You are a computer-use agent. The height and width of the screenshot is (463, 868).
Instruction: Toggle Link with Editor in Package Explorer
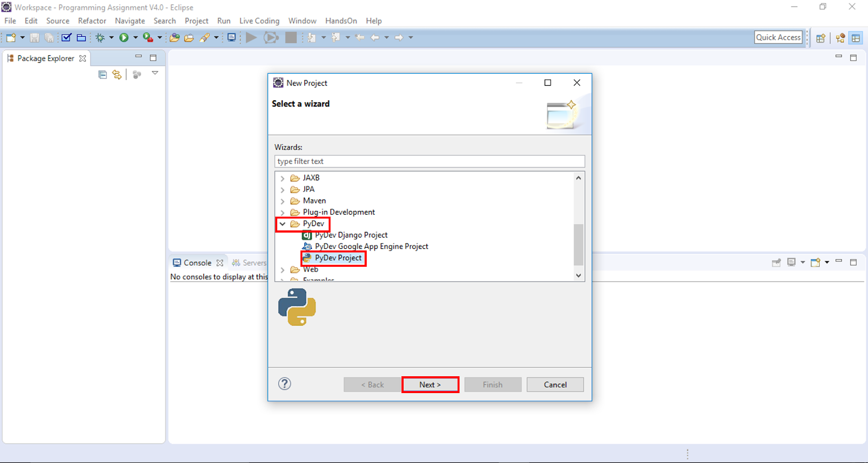(x=117, y=75)
